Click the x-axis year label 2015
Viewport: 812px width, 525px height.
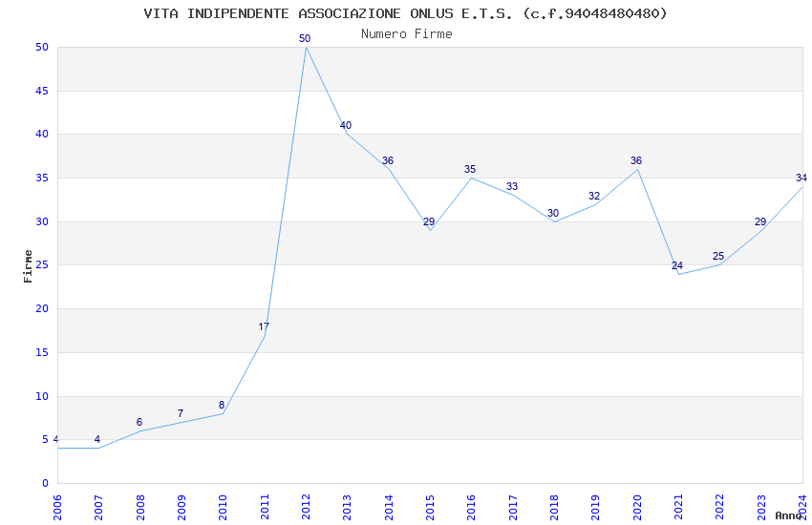[430, 507]
